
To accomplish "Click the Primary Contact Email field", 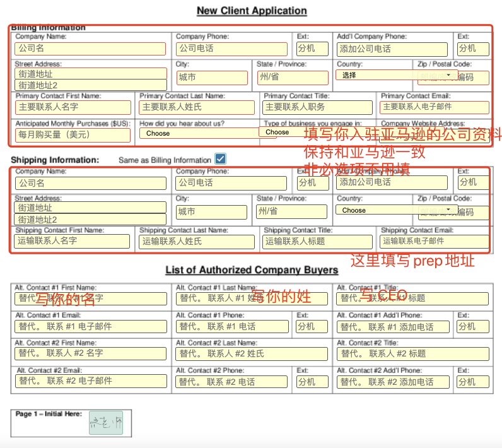I will click(x=435, y=108).
